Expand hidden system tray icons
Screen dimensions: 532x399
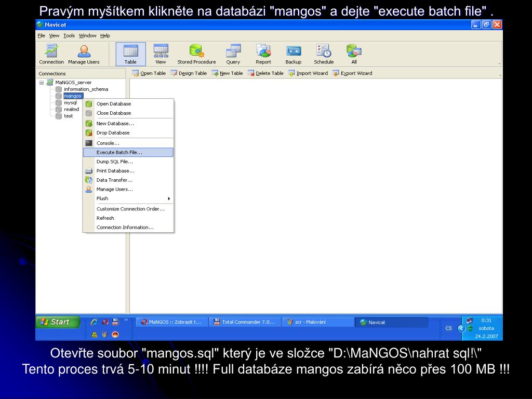[461, 328]
